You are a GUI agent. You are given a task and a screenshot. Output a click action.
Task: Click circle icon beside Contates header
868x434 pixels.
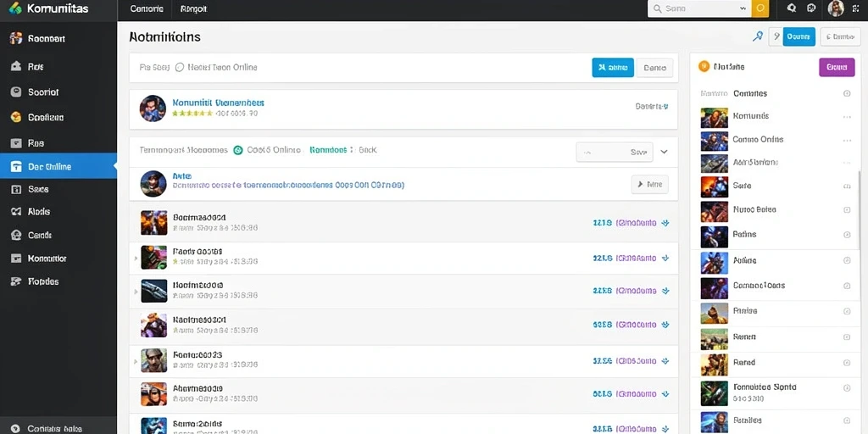tap(847, 93)
